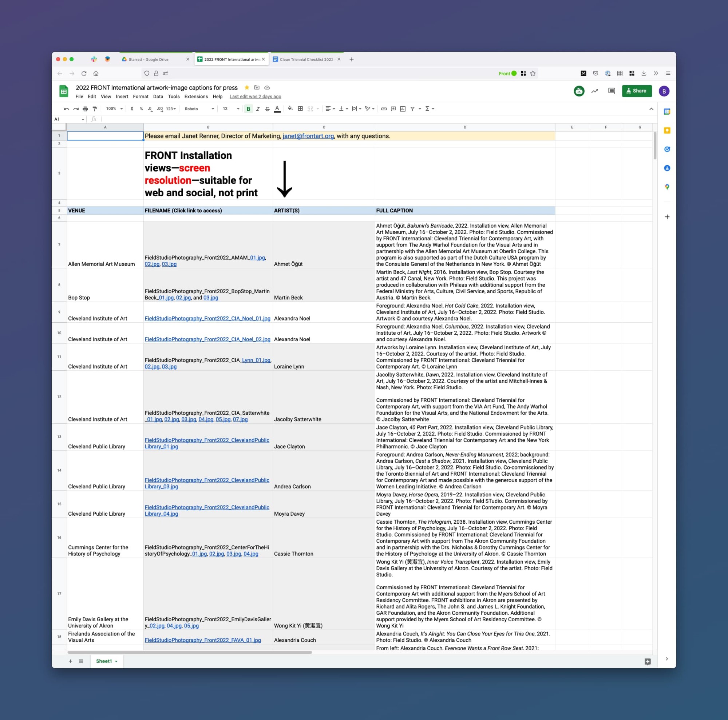728x720 pixels.
Task: Open the Google Tasks side panel
Action: point(667,149)
